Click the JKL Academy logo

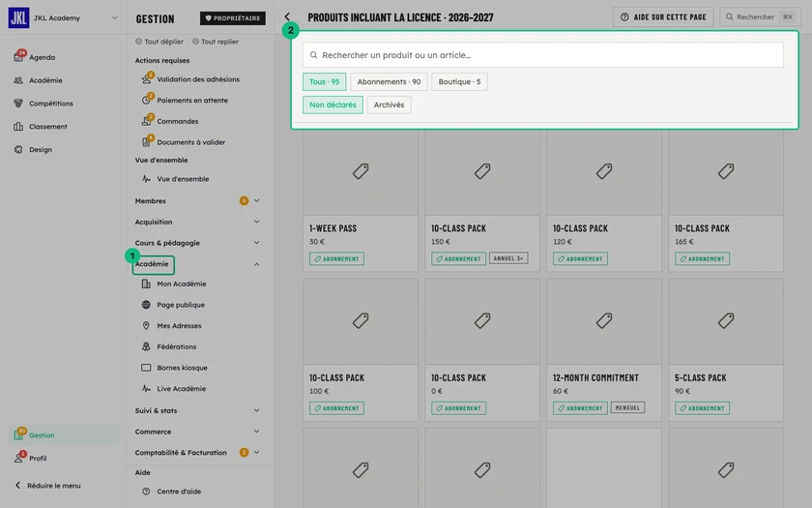pos(18,17)
